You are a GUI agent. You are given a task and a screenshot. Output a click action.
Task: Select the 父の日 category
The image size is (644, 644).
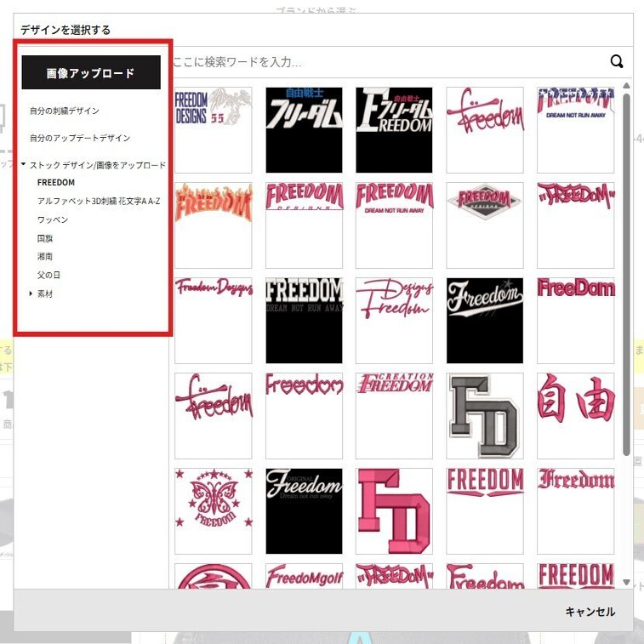coord(48,275)
